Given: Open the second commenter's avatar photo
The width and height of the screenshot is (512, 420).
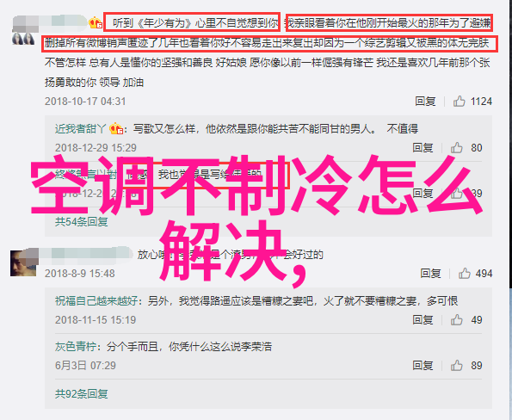Looking at the screenshot, I should 23,262.
